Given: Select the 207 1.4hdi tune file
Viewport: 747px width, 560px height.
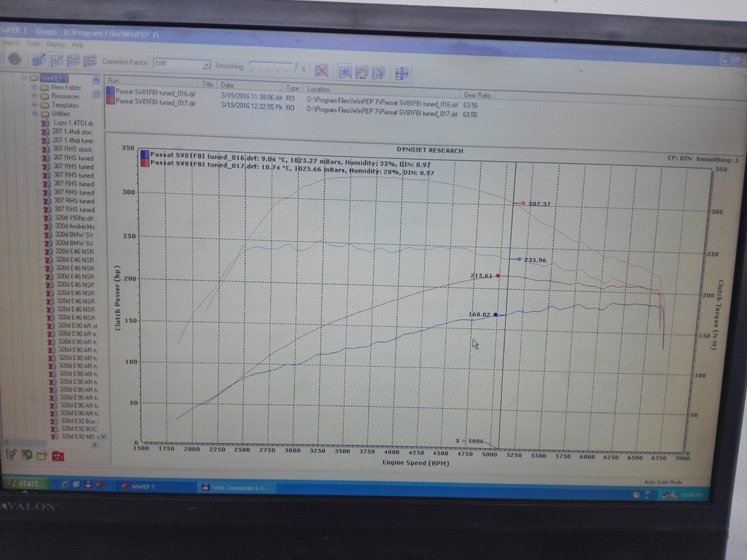Looking at the screenshot, I should 72,141.
